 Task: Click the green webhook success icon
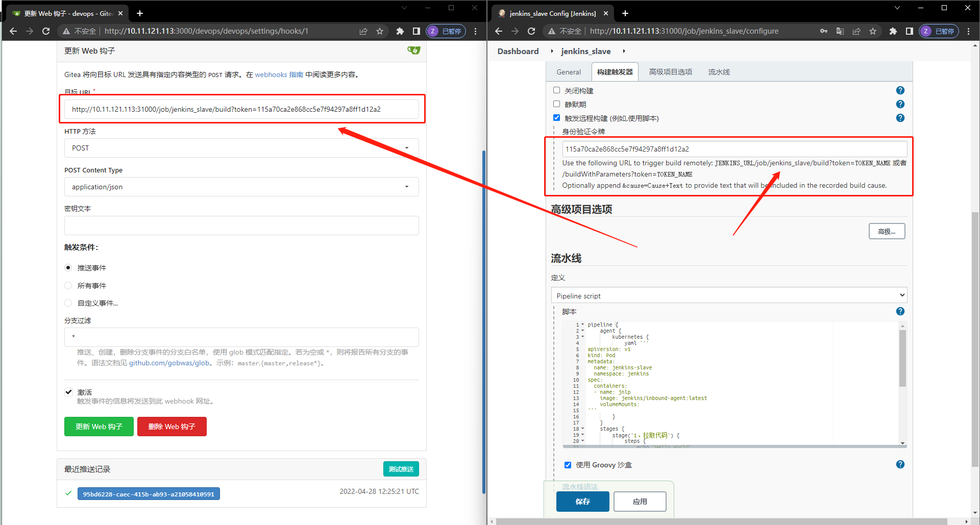tap(414, 50)
